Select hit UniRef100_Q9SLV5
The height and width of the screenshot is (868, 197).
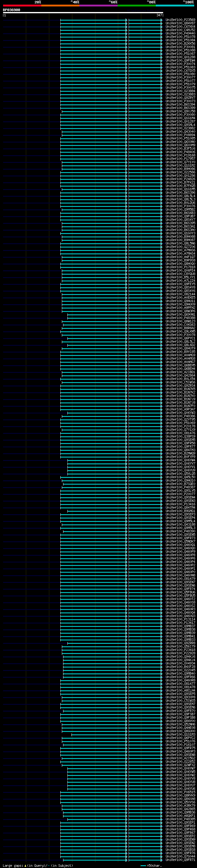(180, 491)
